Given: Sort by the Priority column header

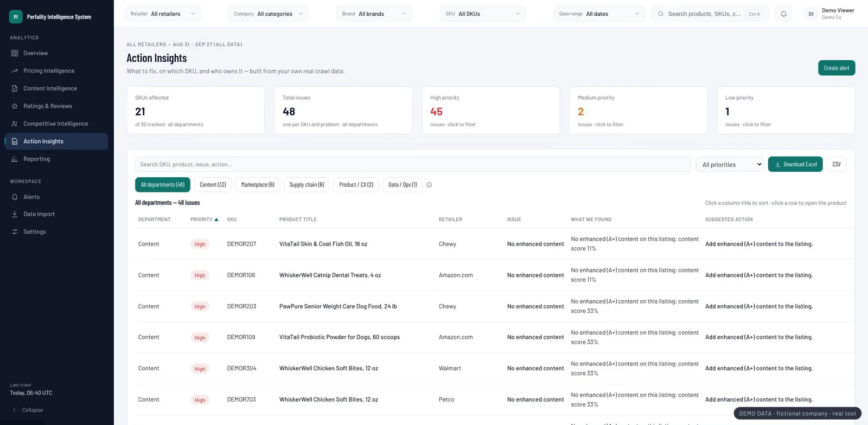Looking at the screenshot, I should 205,220.
